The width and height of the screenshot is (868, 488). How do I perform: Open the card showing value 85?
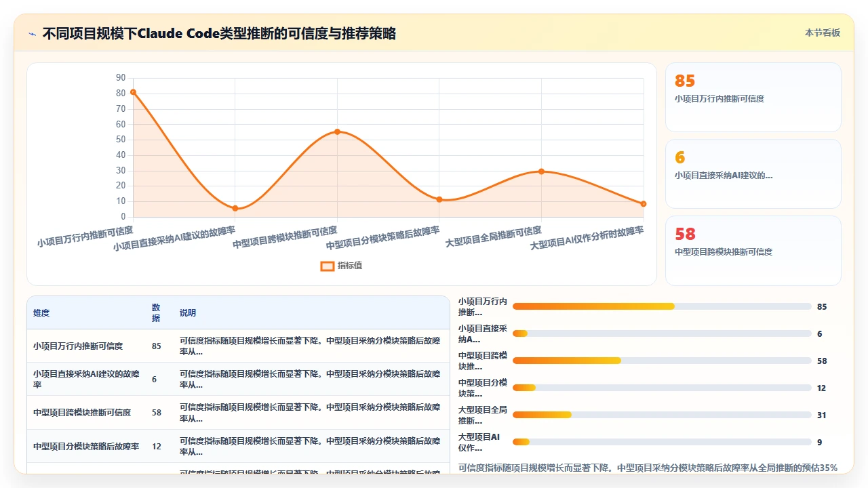coord(753,97)
